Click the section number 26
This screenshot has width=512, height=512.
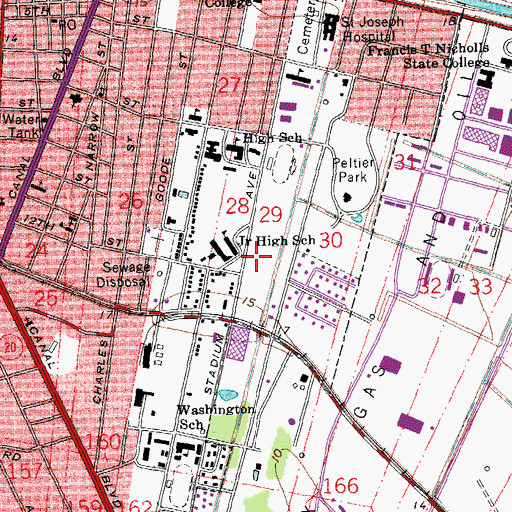[131, 202]
